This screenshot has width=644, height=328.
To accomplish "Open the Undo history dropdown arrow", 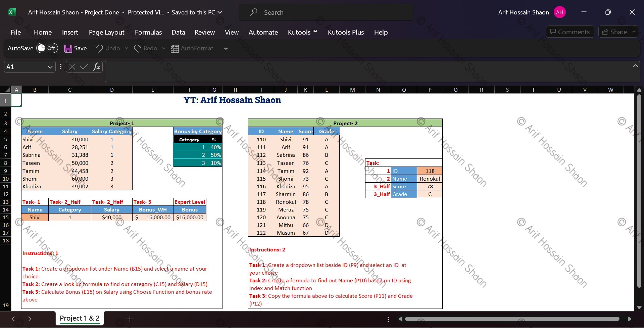I will 126,48.
